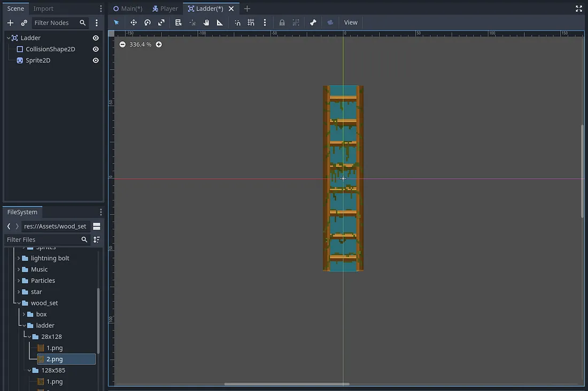Open the Scene dock options menu
The width and height of the screenshot is (588, 391).
click(100, 8)
